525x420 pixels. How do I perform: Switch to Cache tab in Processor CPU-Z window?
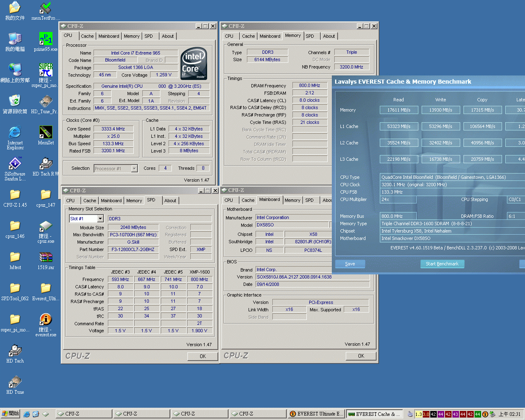[x=87, y=36]
